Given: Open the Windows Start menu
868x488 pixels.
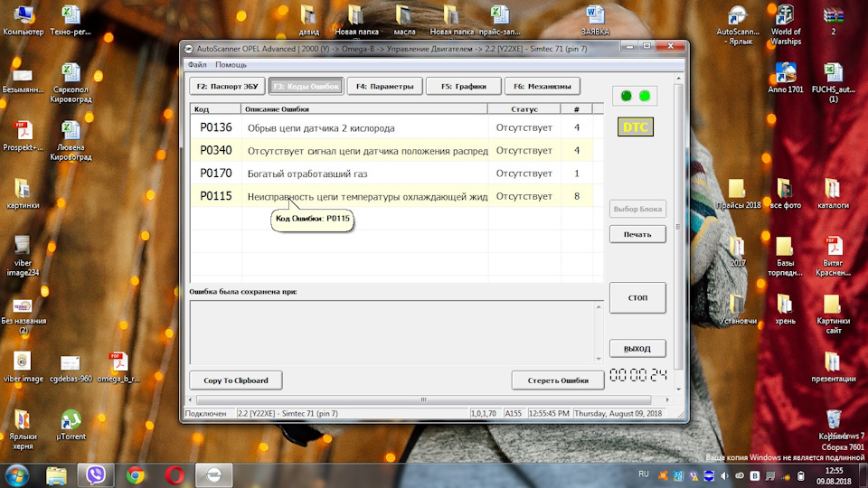Looking at the screenshot, I should click(x=16, y=475).
